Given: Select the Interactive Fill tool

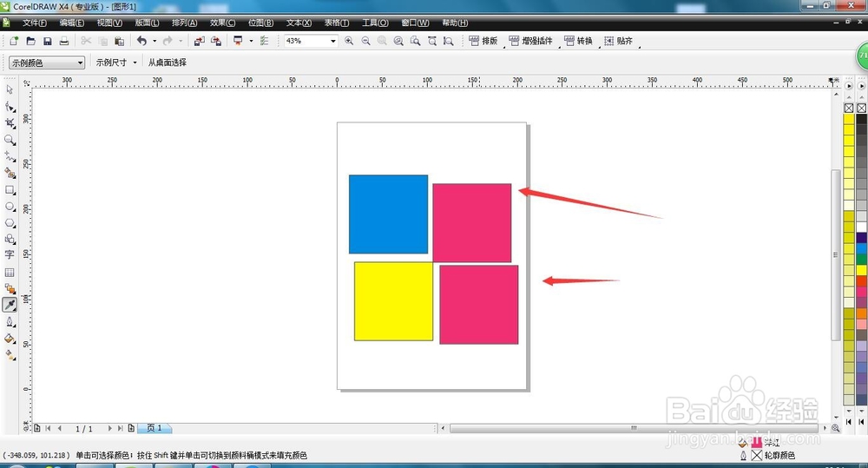Looking at the screenshot, I should pyautogui.click(x=10, y=355).
